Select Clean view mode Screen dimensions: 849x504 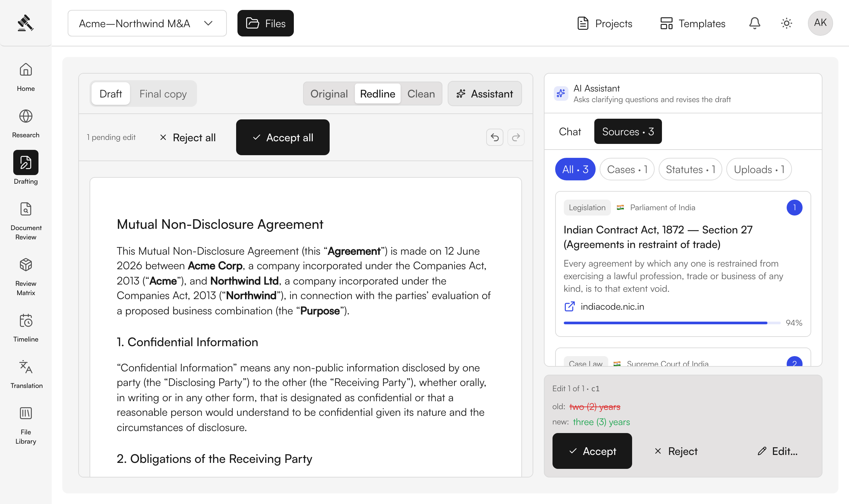pyautogui.click(x=421, y=94)
